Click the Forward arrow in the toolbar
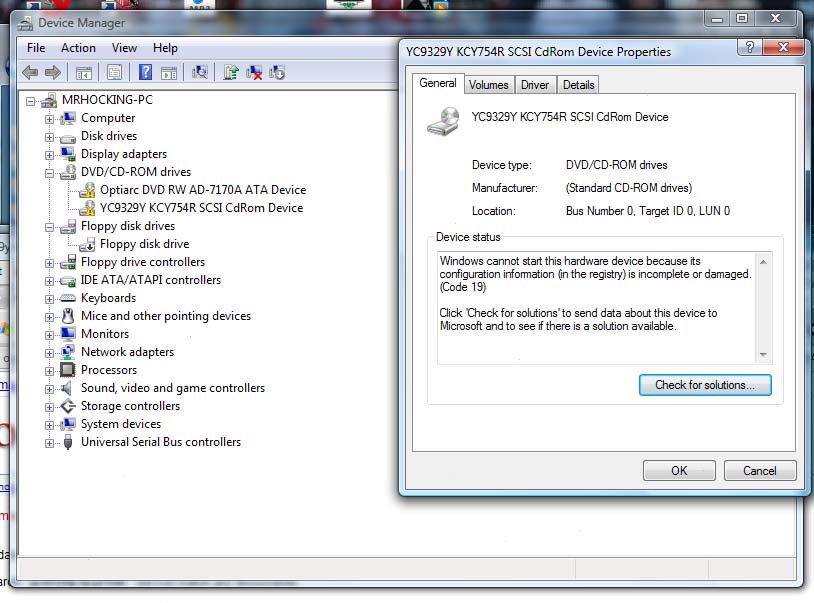Image resolution: width=814 pixels, height=603 pixels. [x=53, y=72]
